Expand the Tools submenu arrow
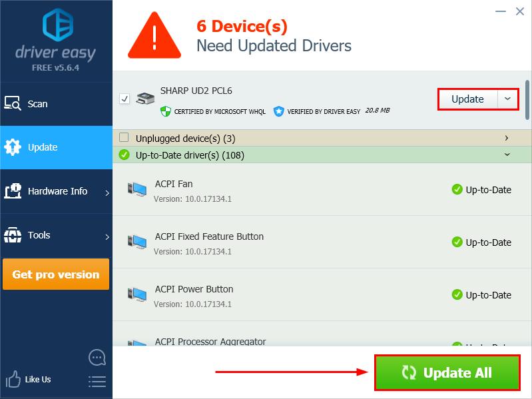 107,236
